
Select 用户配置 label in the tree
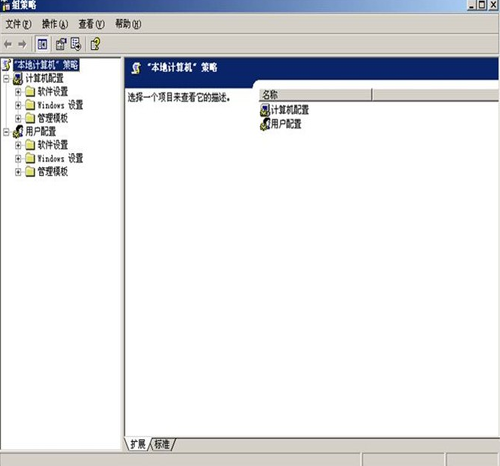tap(41, 132)
